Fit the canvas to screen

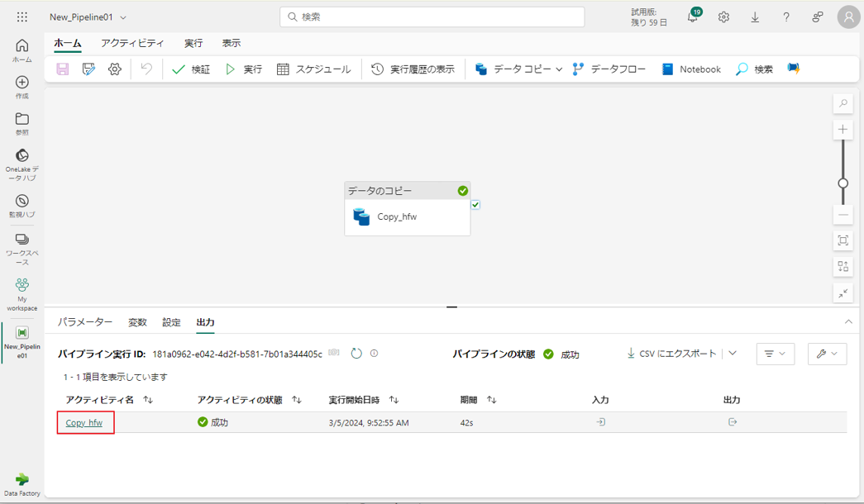coord(843,240)
